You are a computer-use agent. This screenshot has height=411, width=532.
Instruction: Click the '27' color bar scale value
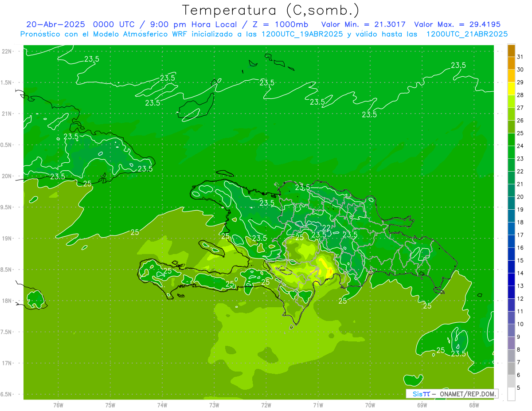coord(520,108)
